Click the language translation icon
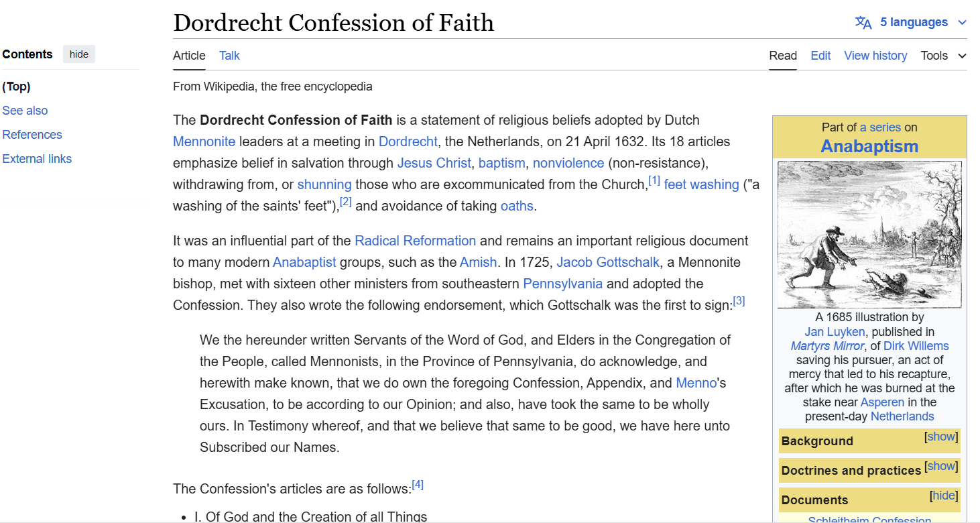The image size is (980, 523). [863, 23]
